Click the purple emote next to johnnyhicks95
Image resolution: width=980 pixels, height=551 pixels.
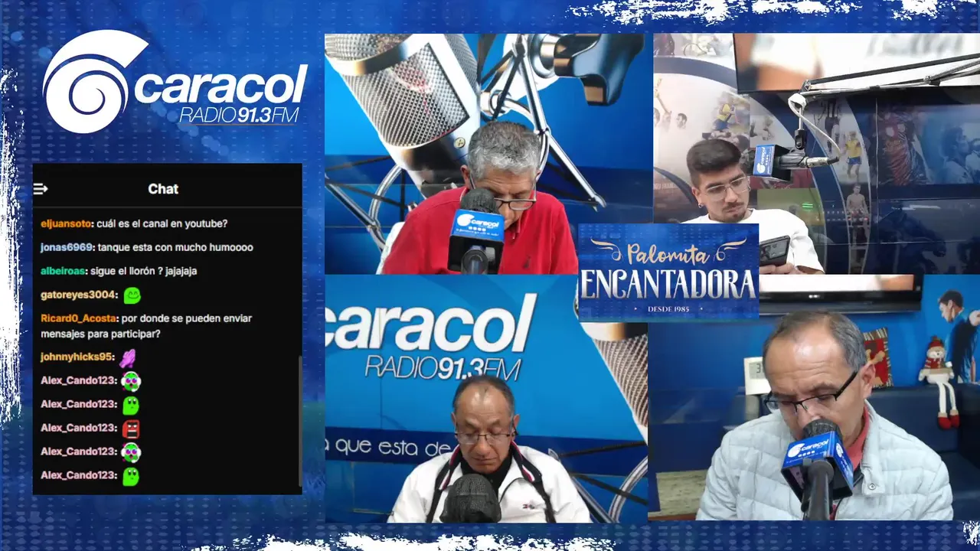[127, 357]
